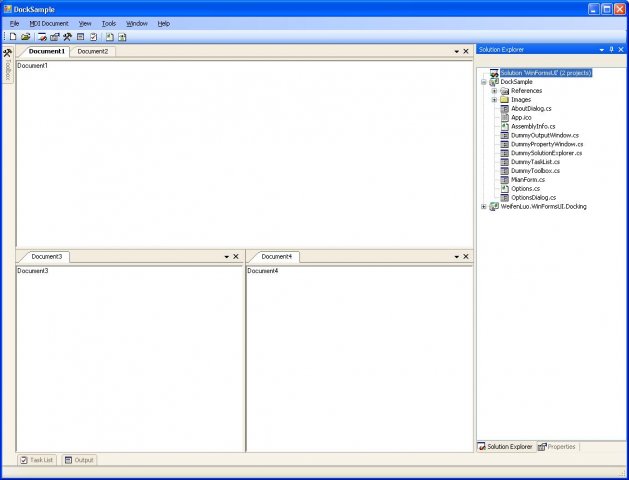The width and height of the screenshot is (629, 480).
Task: Expand the WeifenLuo.WinFormsUI.Docking project node
Action: 484,207
